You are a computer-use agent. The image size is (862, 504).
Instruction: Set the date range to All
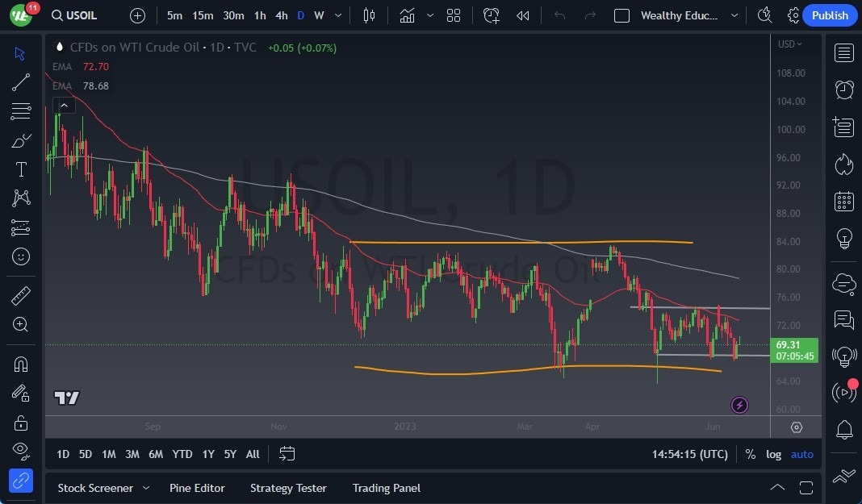(253, 454)
